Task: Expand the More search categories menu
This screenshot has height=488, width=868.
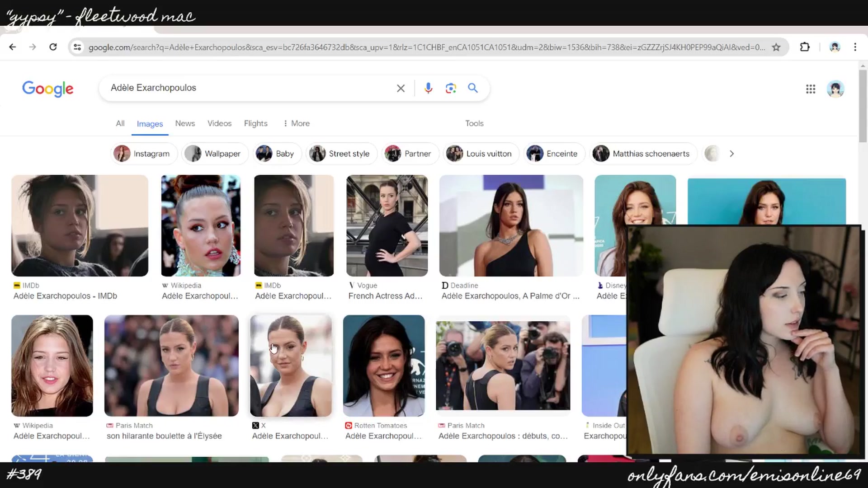Action: 297,123
